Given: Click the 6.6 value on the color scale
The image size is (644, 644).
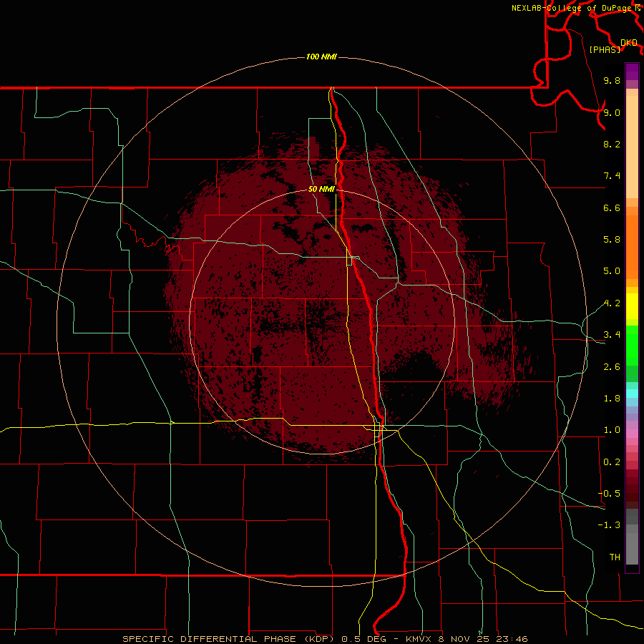Looking at the screenshot, I should [612, 208].
